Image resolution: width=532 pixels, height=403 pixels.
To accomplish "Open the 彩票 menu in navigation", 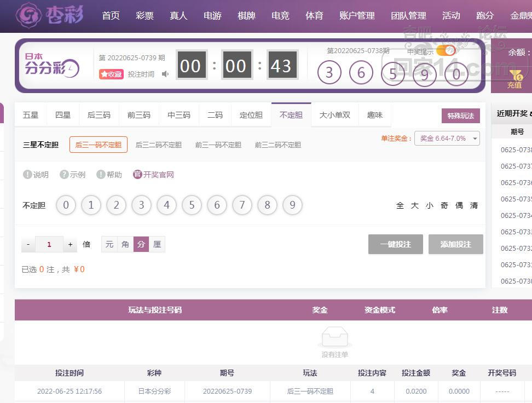I will (144, 16).
